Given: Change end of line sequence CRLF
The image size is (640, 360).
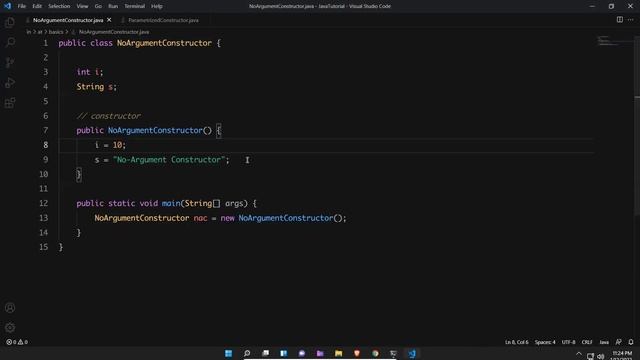Looking at the screenshot, I should click(x=587, y=342).
